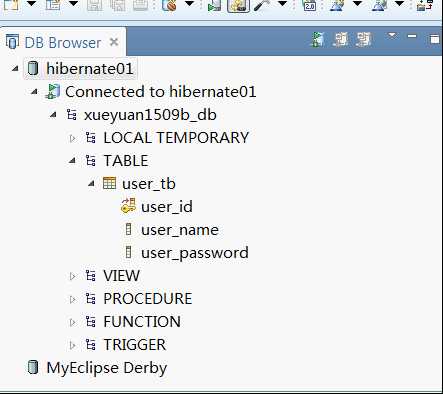Click the green connect icon in DB Browser header
The width and height of the screenshot is (443, 394).
(317, 39)
